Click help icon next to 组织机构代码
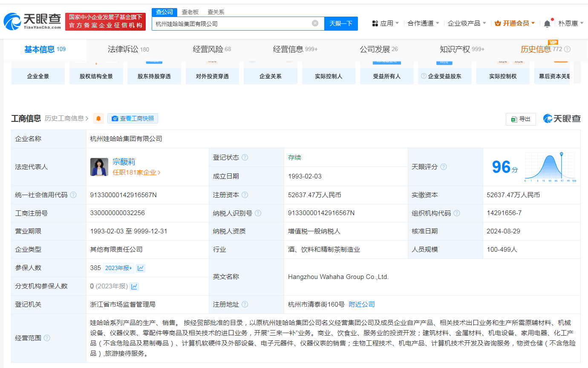The width and height of the screenshot is (588, 368). (457, 213)
